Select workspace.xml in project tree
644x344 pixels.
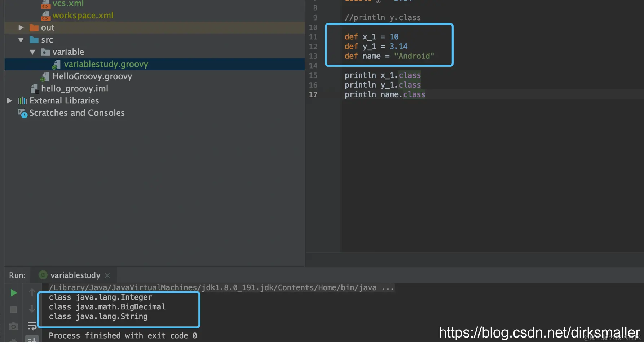click(x=83, y=16)
